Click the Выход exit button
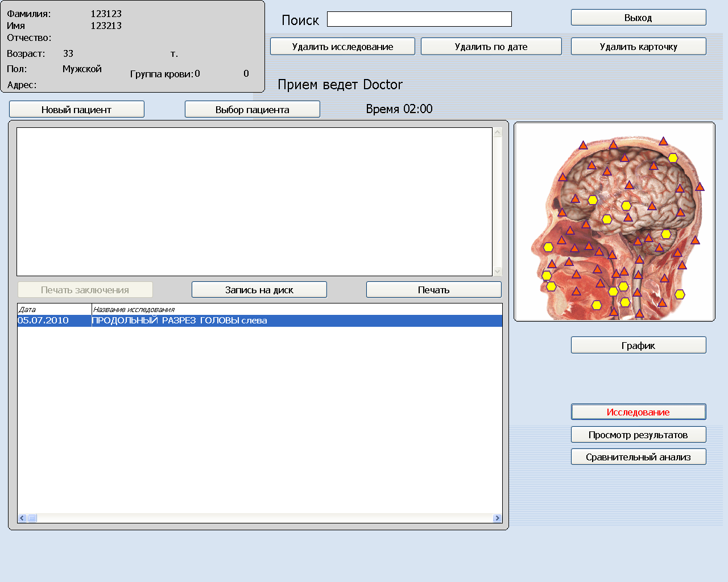 click(638, 18)
